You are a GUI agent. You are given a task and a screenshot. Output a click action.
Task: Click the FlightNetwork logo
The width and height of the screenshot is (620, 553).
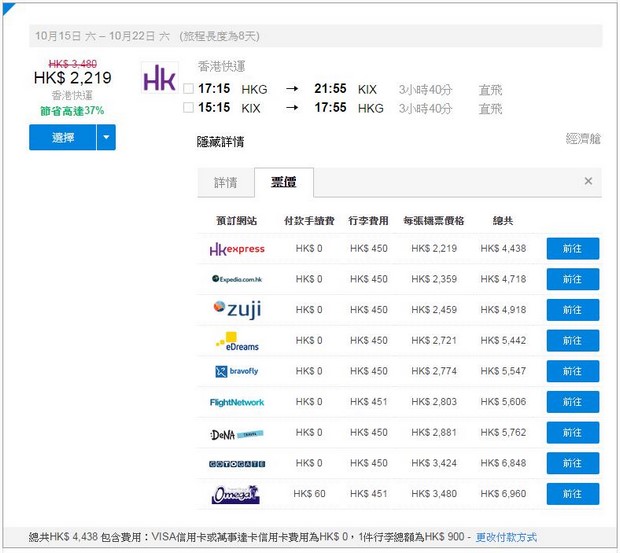[x=237, y=402]
